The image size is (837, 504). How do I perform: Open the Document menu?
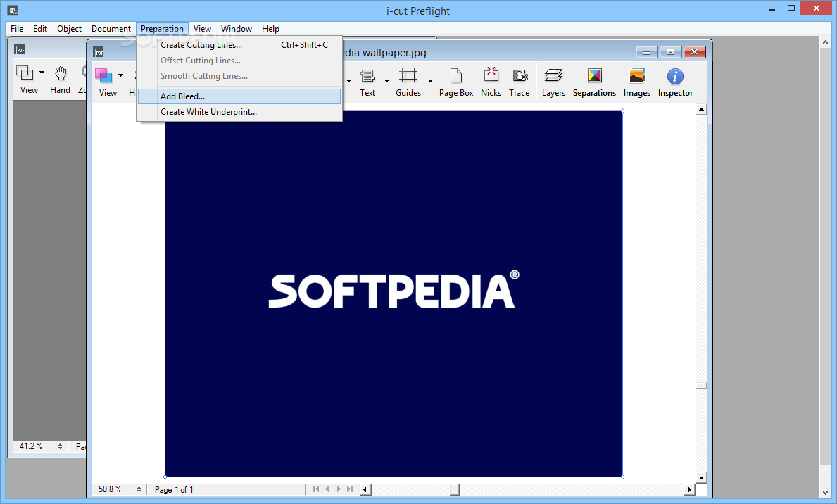pos(111,29)
